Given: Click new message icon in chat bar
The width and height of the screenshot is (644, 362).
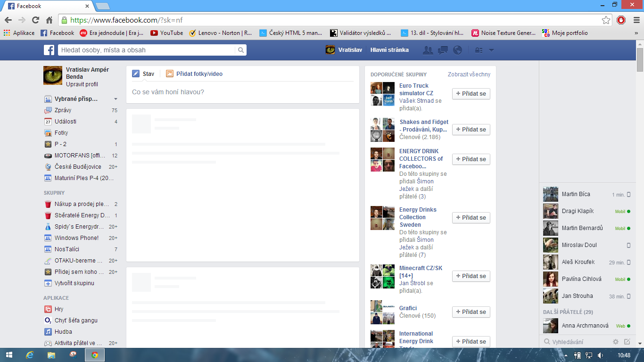Looking at the screenshot, I should click(x=627, y=342).
